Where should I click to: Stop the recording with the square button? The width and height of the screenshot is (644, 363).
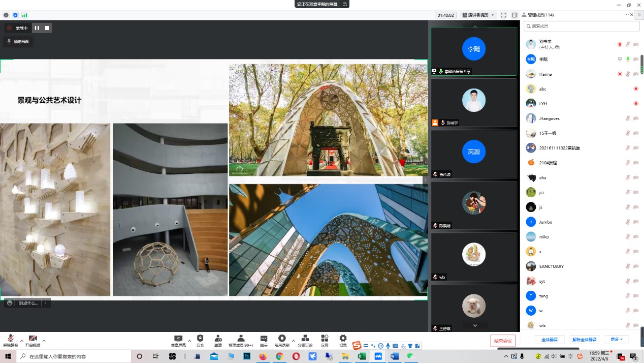[47, 28]
